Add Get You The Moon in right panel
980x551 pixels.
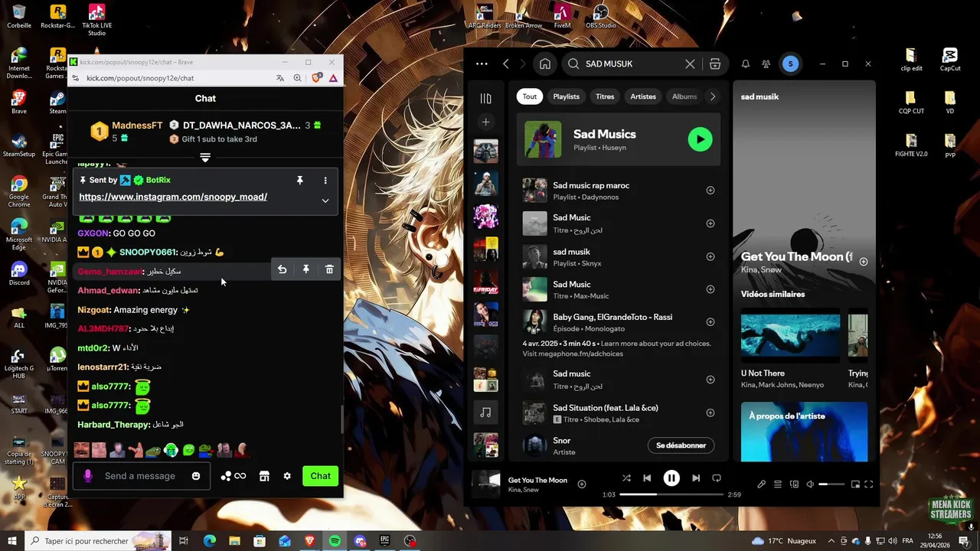(864, 262)
